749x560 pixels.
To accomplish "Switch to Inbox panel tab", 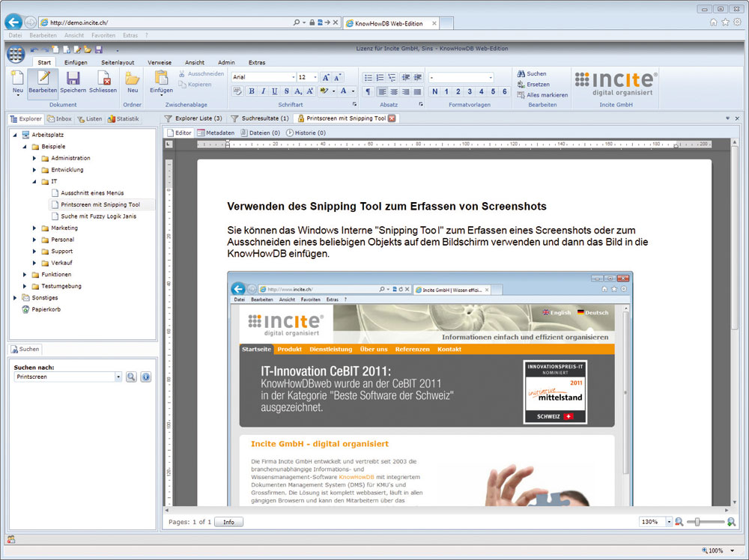I will 59,119.
